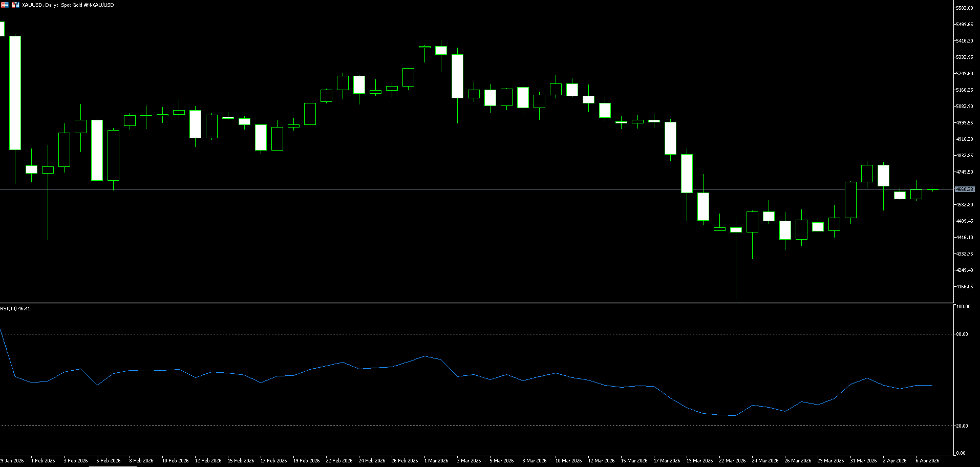Image resolution: width=980 pixels, height=467 pixels.
Task: Click the 100.00 RSI scale label
Action: (963, 307)
